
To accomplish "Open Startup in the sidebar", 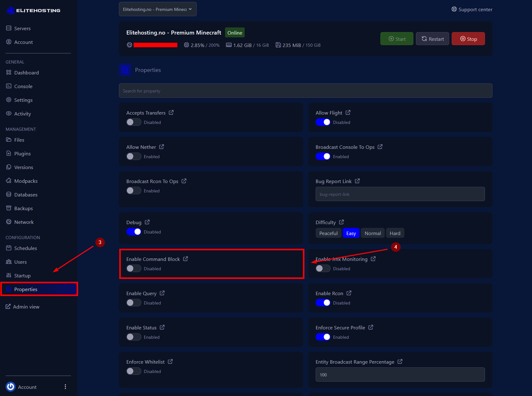I will [x=18, y=276].
